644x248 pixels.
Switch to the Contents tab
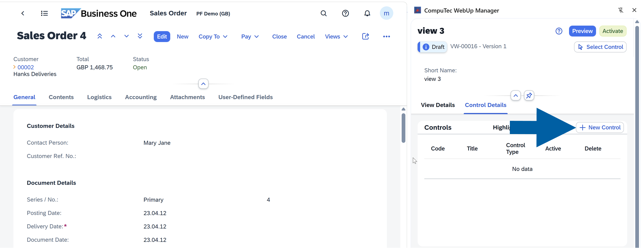coord(61,97)
